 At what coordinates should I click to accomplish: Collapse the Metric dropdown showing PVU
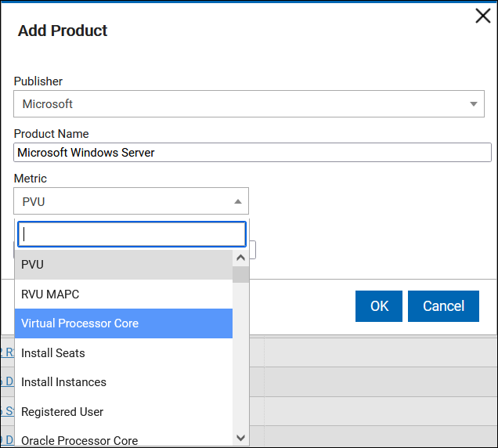click(131, 201)
